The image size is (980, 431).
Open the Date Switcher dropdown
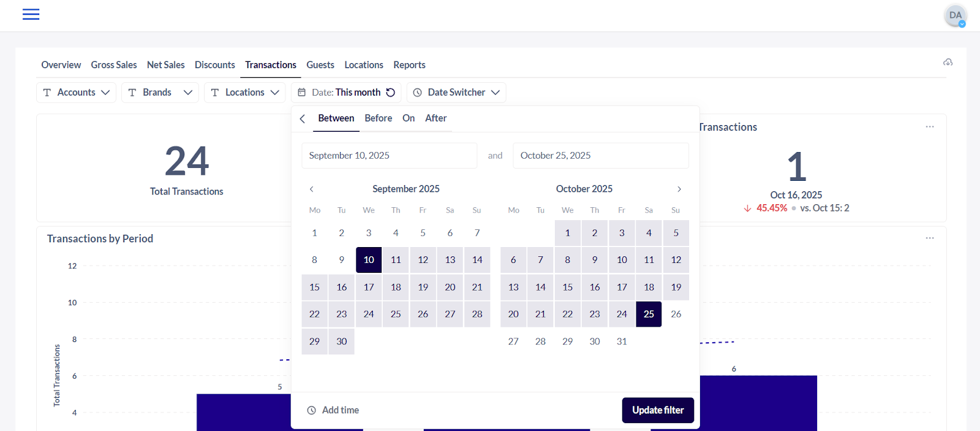click(456, 93)
